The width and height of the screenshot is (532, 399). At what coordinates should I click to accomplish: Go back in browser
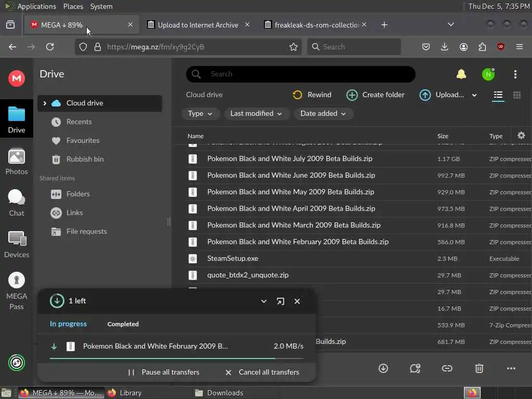pos(12,47)
